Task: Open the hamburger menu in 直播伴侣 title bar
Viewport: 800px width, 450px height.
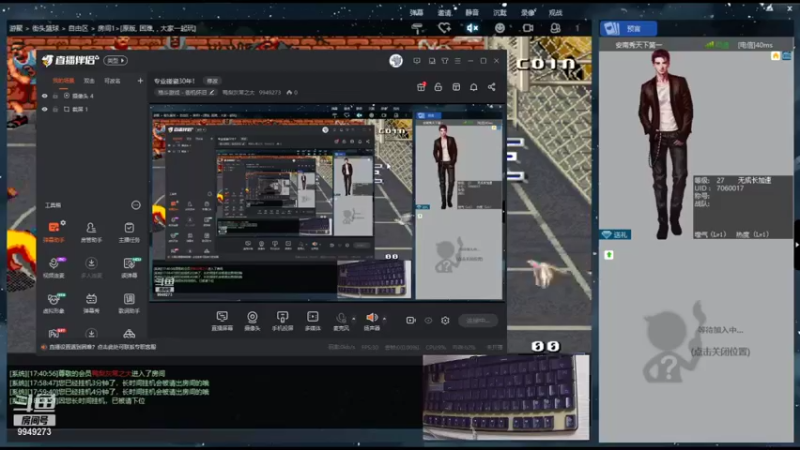Action: click(458, 61)
